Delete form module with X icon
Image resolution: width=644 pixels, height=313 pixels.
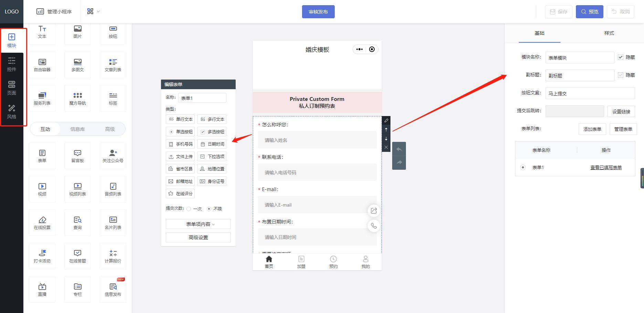tap(386, 147)
